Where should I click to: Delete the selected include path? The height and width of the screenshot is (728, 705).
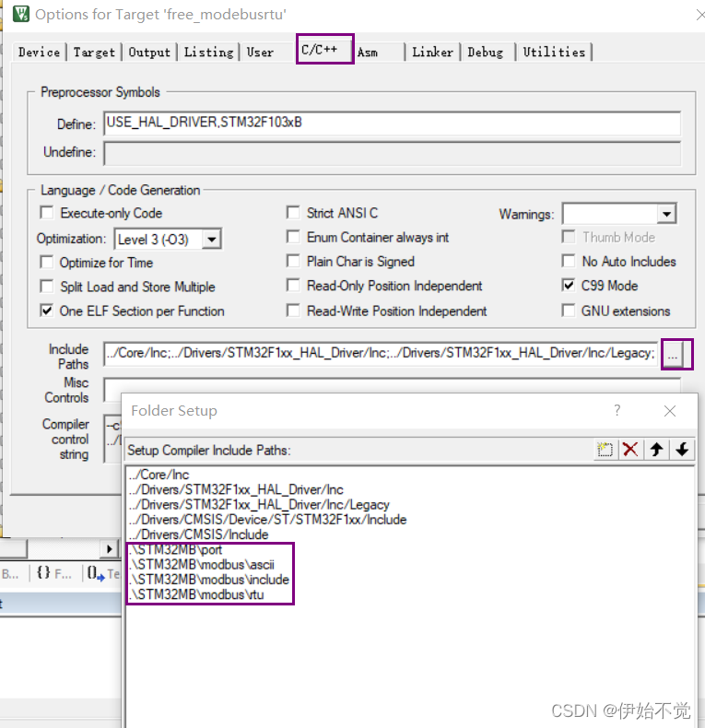[630, 450]
